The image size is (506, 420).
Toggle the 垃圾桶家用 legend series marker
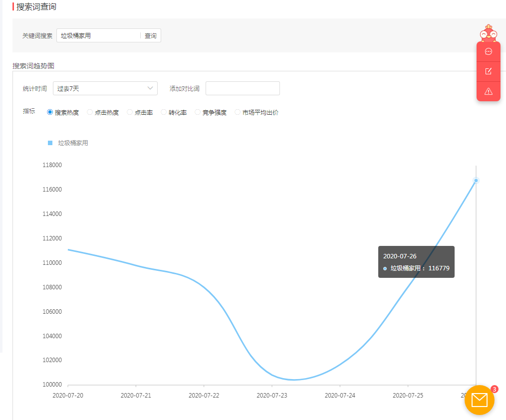point(50,143)
